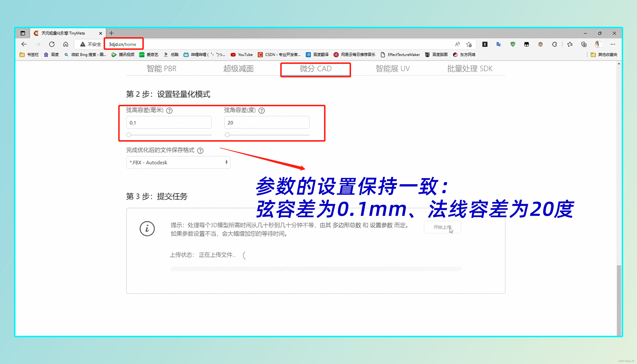Open the 其他收藏夹 bookmarks folder

click(x=604, y=54)
